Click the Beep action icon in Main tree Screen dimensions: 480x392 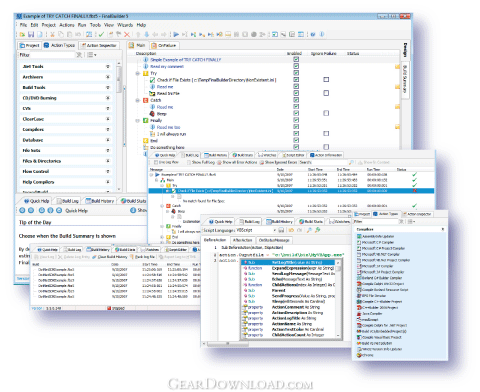click(x=152, y=114)
